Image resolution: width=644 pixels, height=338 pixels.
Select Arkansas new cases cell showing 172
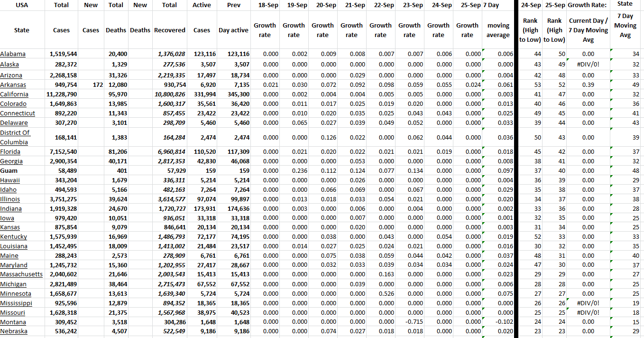click(91, 85)
